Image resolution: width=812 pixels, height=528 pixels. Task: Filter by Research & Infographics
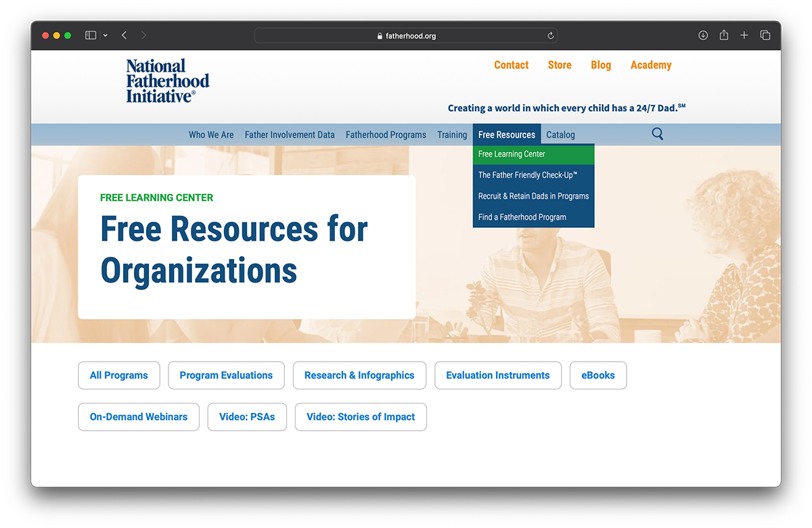coord(359,375)
